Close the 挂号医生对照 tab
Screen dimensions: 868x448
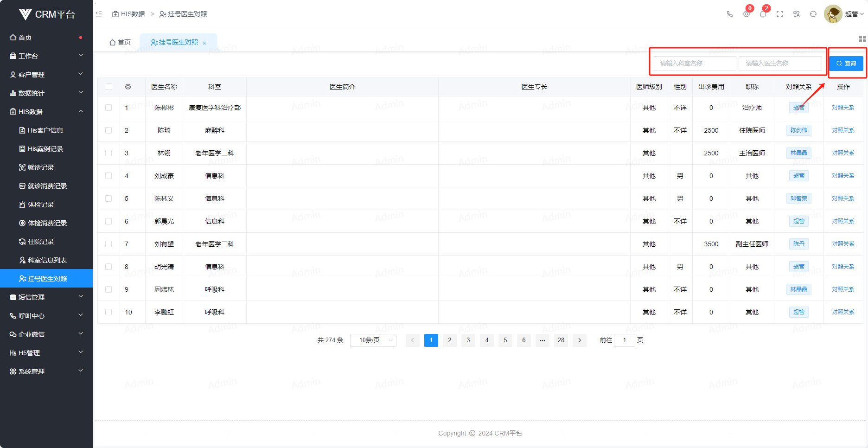204,43
